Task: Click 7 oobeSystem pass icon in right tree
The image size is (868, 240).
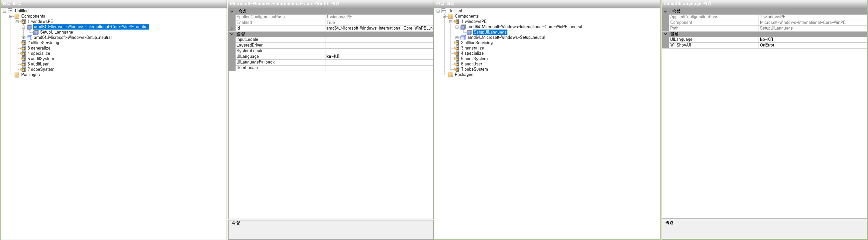Action: [457, 70]
